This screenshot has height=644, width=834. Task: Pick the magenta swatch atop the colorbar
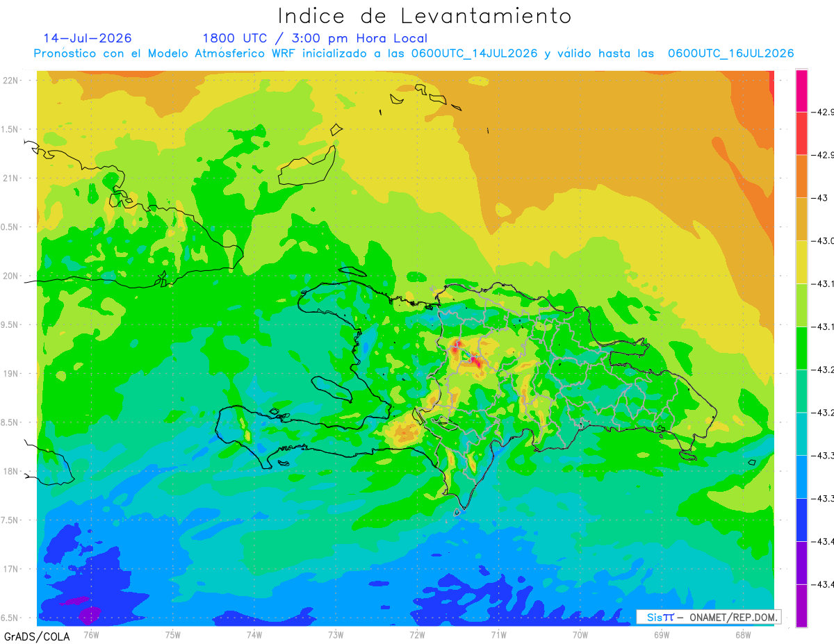point(802,90)
